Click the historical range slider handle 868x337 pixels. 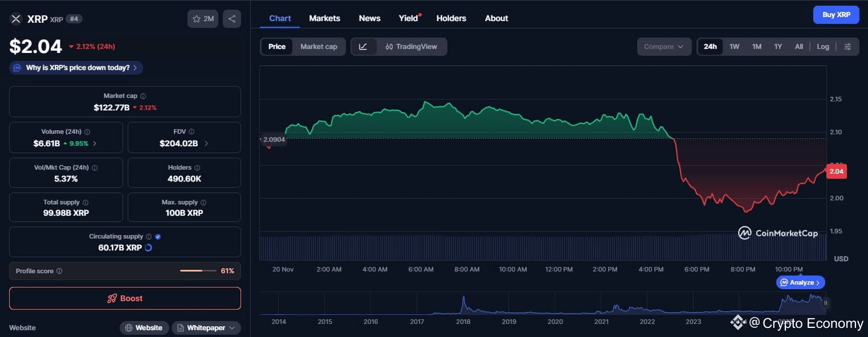[x=825, y=303]
